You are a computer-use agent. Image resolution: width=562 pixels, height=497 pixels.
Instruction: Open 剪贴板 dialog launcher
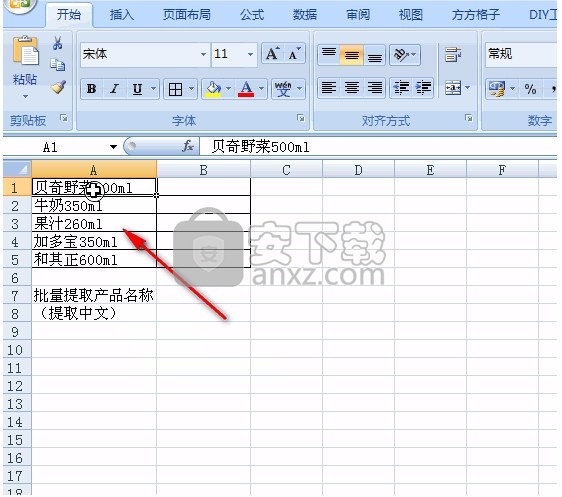point(64,118)
